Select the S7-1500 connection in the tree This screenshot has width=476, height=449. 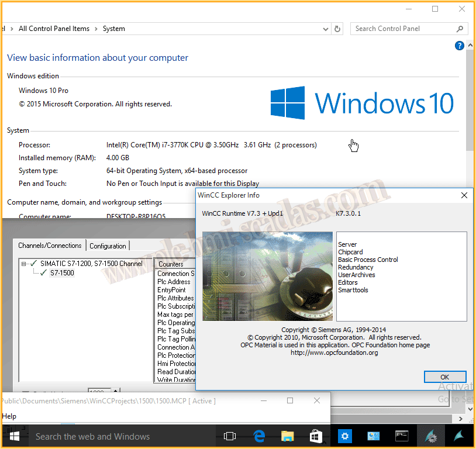pyautogui.click(x=62, y=273)
